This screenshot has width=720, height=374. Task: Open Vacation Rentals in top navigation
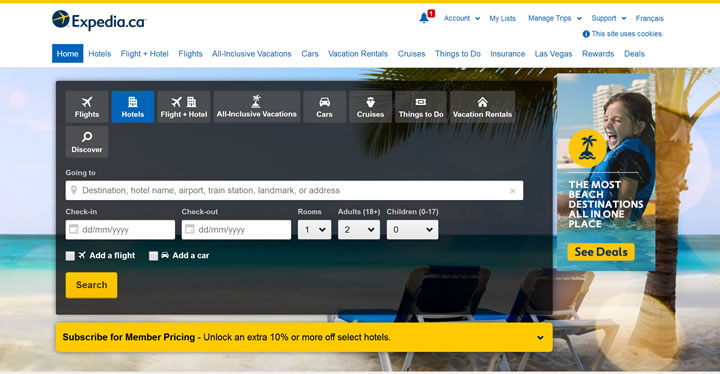[x=358, y=54]
